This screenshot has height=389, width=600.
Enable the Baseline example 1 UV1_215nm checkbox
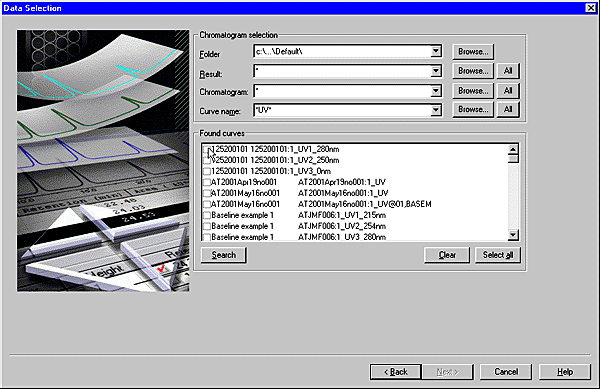[x=207, y=215]
